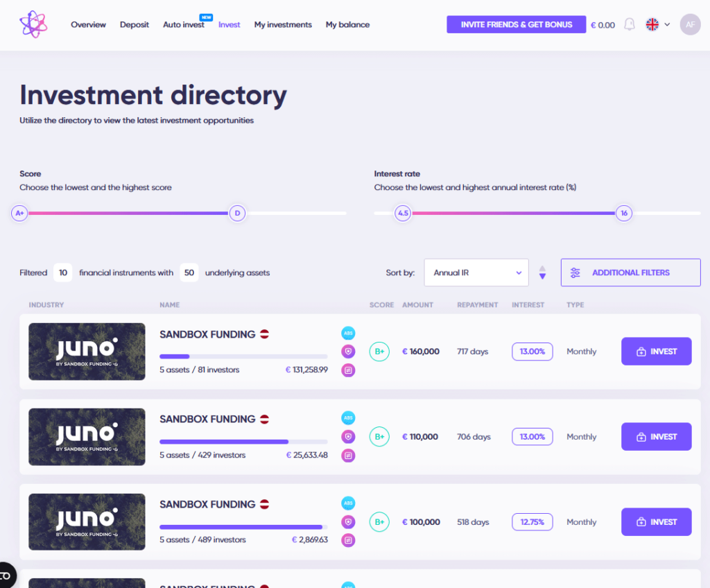
Task: Click B+ score badge on 518 days row
Action: pyautogui.click(x=379, y=522)
